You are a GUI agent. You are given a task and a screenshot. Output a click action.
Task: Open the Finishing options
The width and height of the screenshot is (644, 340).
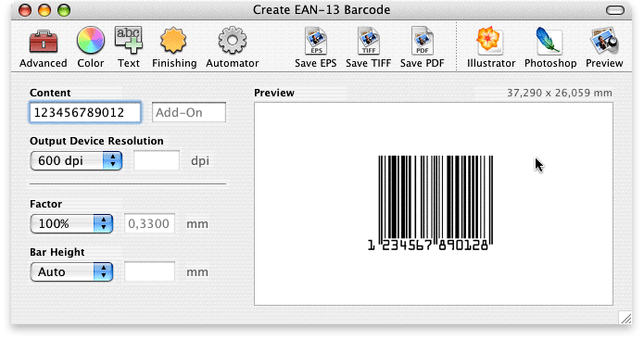pyautogui.click(x=174, y=47)
